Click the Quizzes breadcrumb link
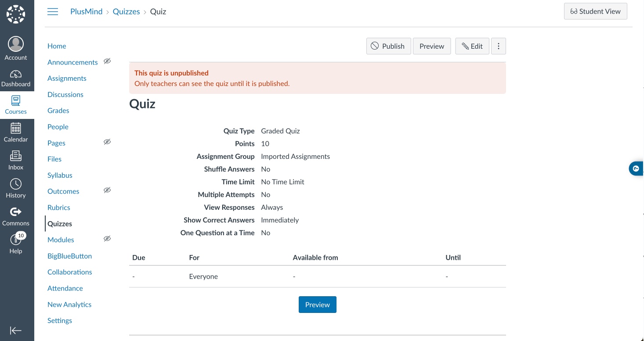Image resolution: width=644 pixels, height=341 pixels. (126, 12)
